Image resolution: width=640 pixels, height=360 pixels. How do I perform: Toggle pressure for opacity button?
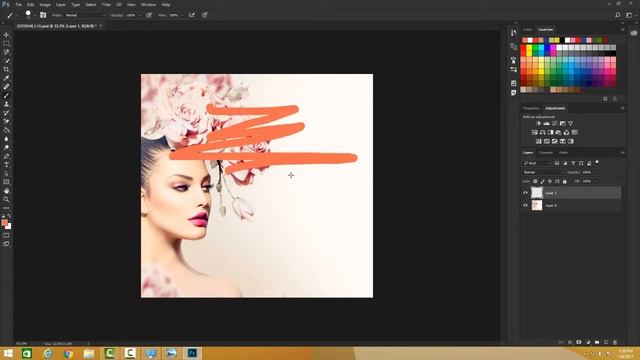coord(149,15)
